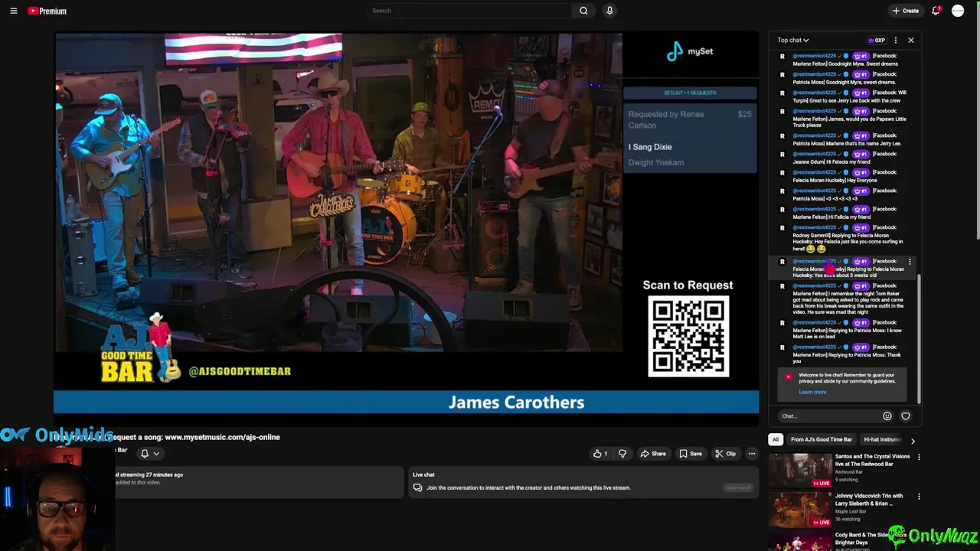Share this live stream
Viewport: 980px width, 551px height.
[653, 454]
